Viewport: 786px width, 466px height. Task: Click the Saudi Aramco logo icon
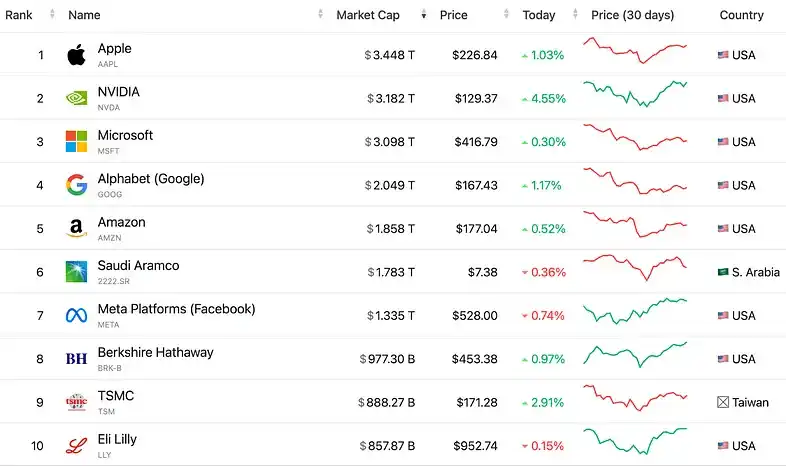point(76,272)
